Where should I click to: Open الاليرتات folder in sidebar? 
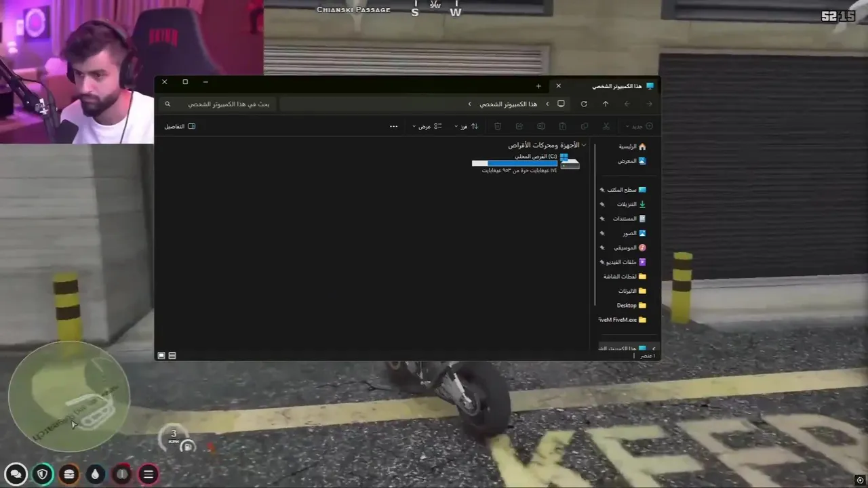pyautogui.click(x=631, y=291)
